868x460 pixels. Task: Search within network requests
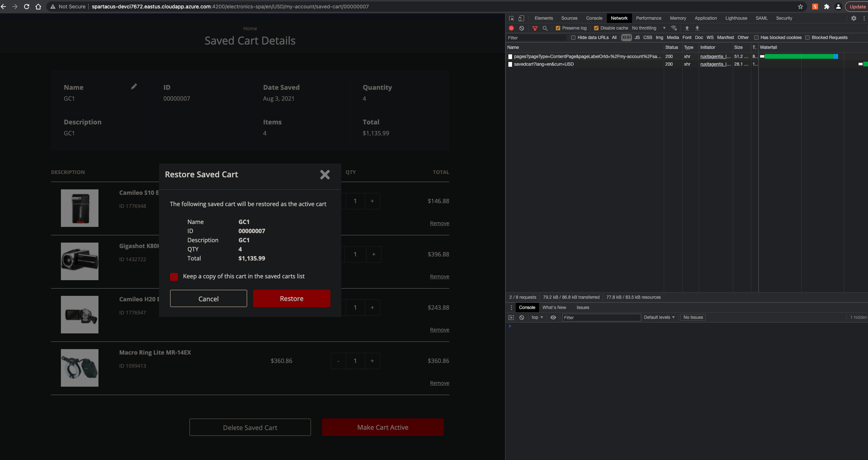click(x=545, y=28)
